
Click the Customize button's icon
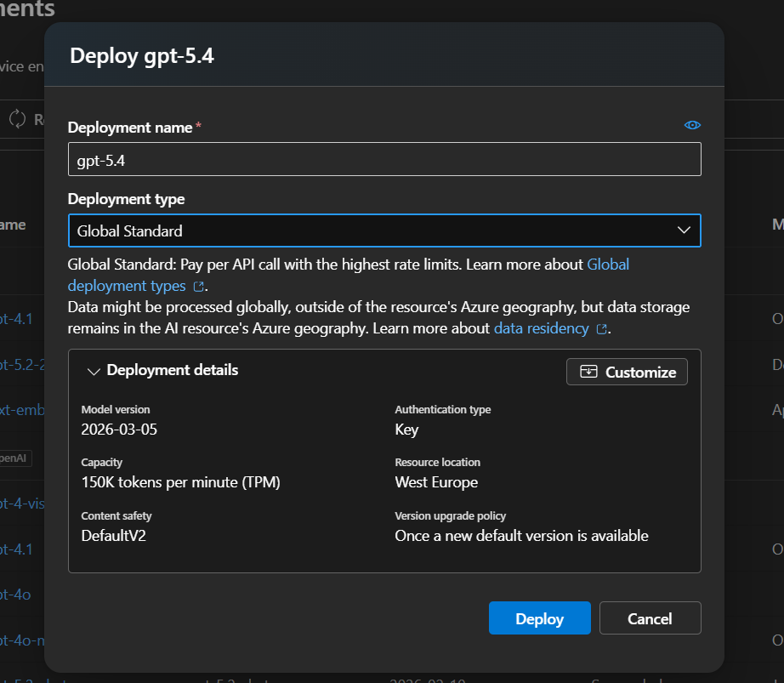(588, 372)
